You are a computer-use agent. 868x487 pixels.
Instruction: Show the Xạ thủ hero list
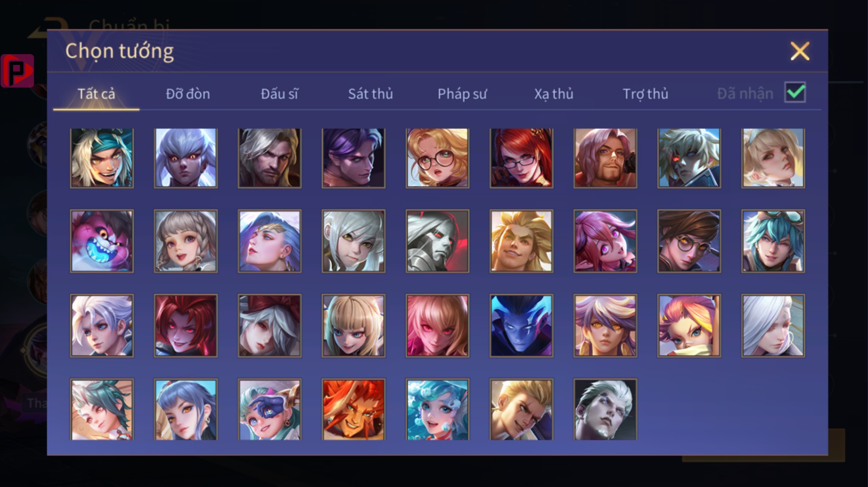click(553, 94)
